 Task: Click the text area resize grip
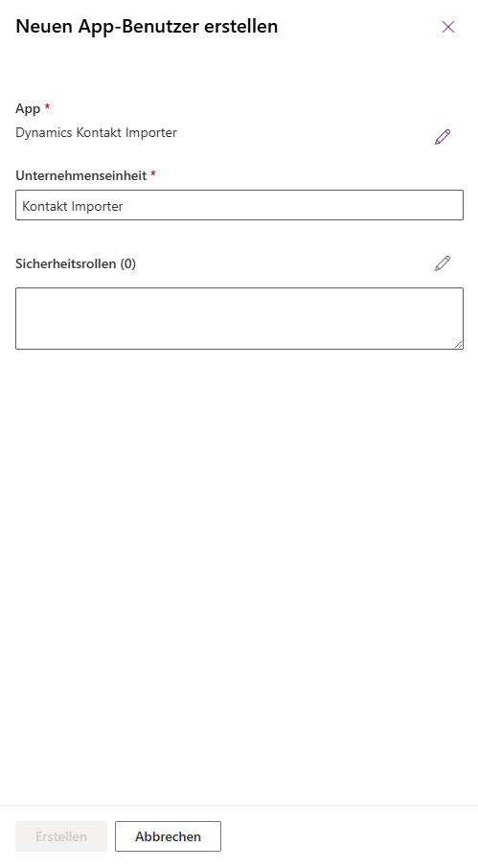point(458,344)
